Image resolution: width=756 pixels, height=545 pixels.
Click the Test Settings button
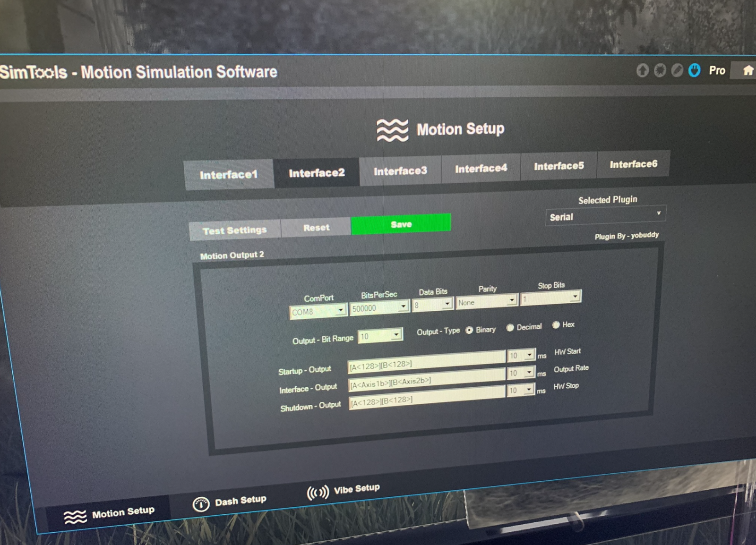[235, 230]
